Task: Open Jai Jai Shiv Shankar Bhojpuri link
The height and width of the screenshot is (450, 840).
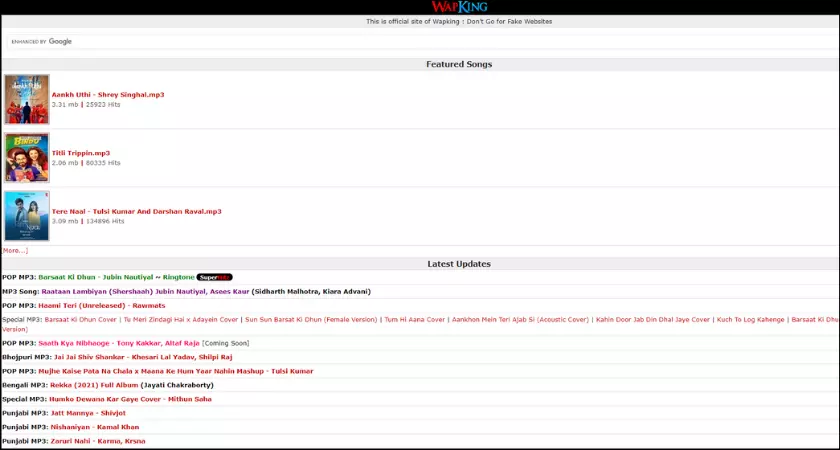Action: [x=143, y=357]
